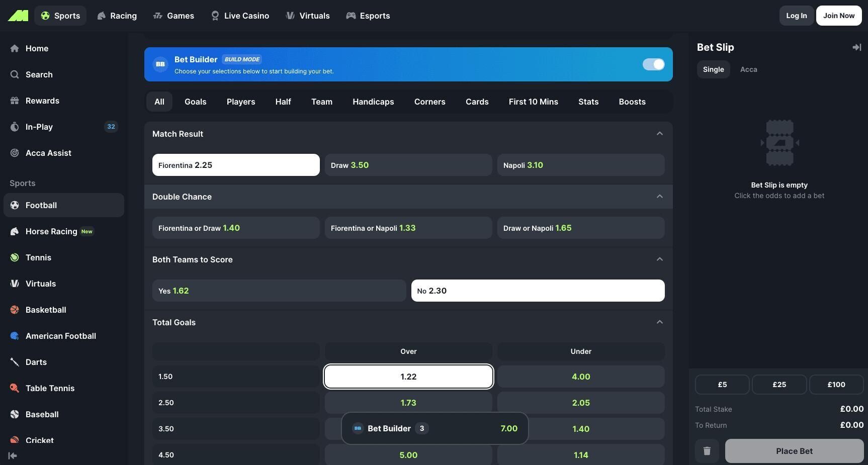This screenshot has height=465, width=868.
Task: Go to In-Play live events
Action: click(x=39, y=127)
